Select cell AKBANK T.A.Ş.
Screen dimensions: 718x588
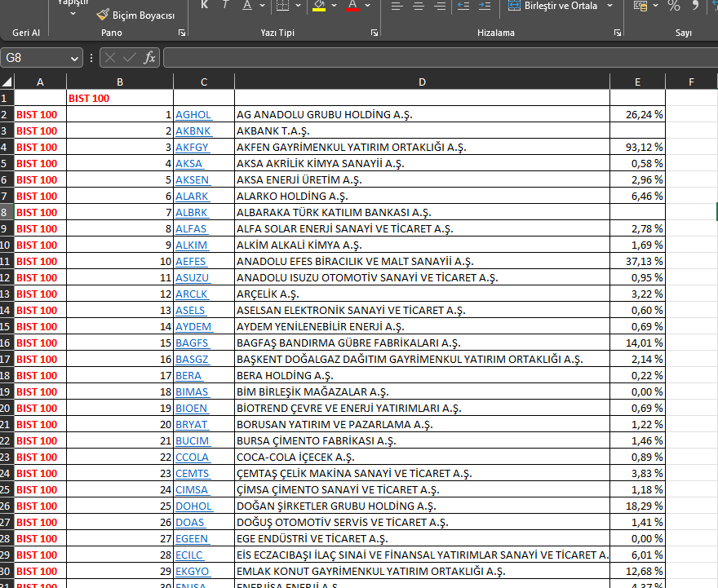tap(422, 130)
